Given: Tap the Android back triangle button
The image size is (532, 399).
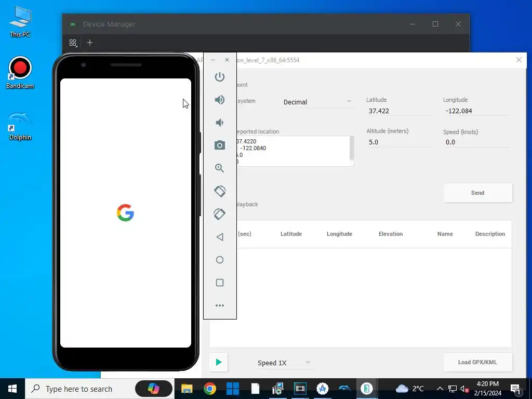Looking at the screenshot, I should [220, 237].
